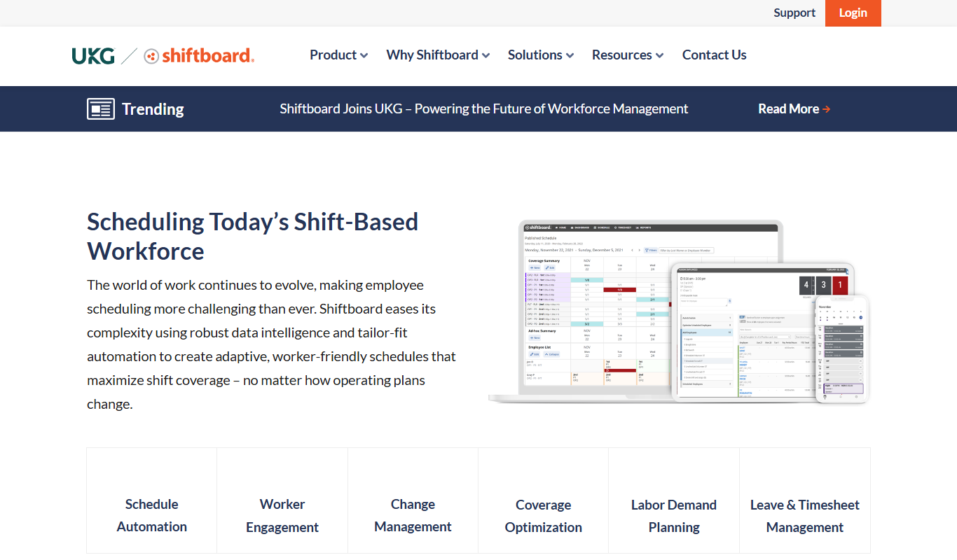Open the Solutions menu
This screenshot has height=560, width=957.
point(541,55)
